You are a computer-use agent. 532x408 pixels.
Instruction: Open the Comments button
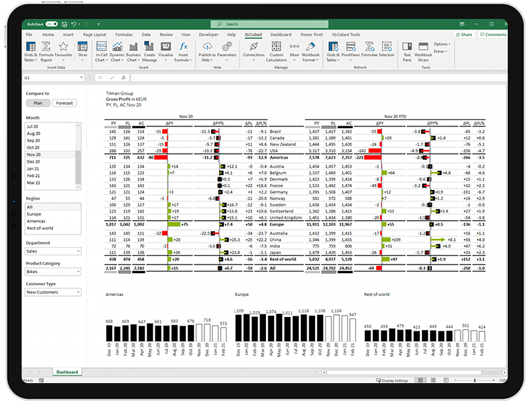point(493,35)
